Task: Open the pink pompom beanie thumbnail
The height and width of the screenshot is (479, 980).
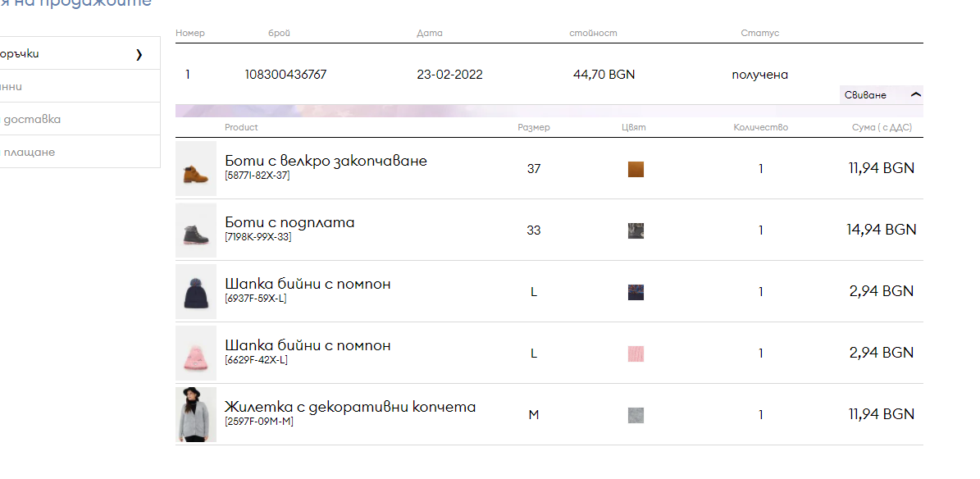Action: click(196, 354)
